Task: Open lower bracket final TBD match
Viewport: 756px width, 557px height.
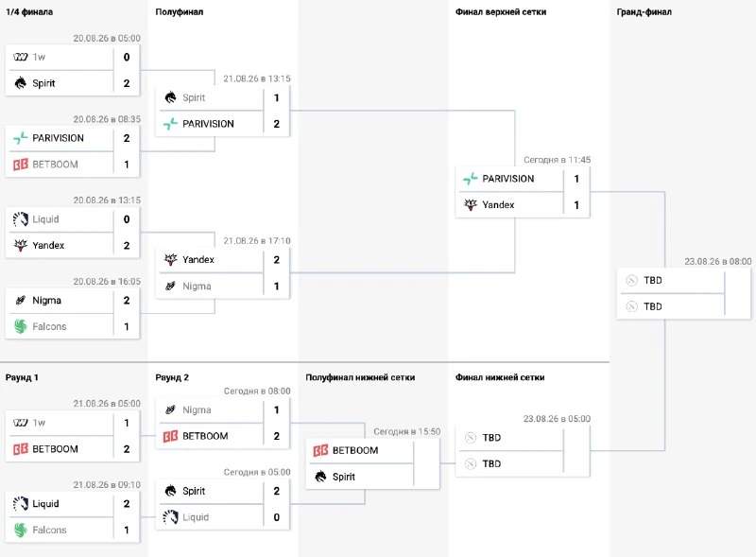Action: [x=523, y=451]
